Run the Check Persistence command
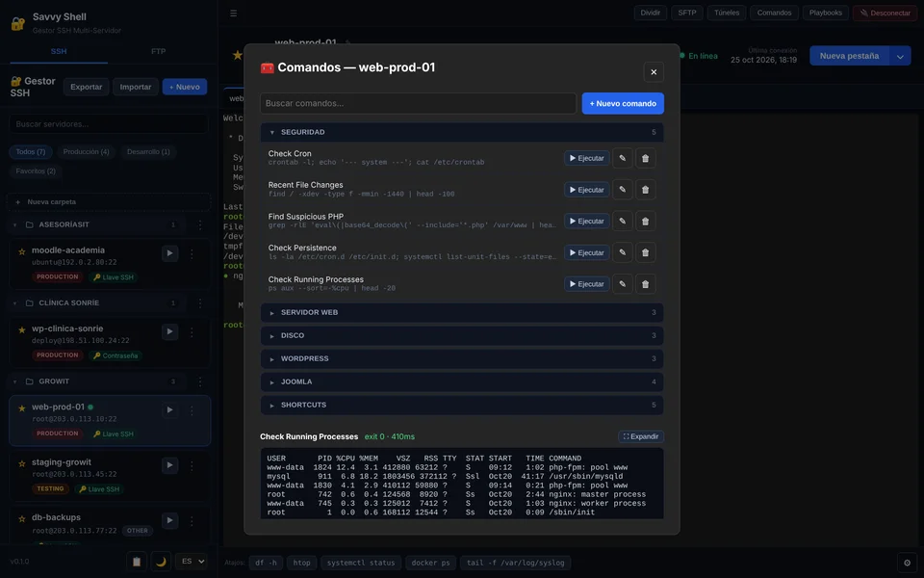This screenshot has width=924, height=578. click(x=587, y=253)
